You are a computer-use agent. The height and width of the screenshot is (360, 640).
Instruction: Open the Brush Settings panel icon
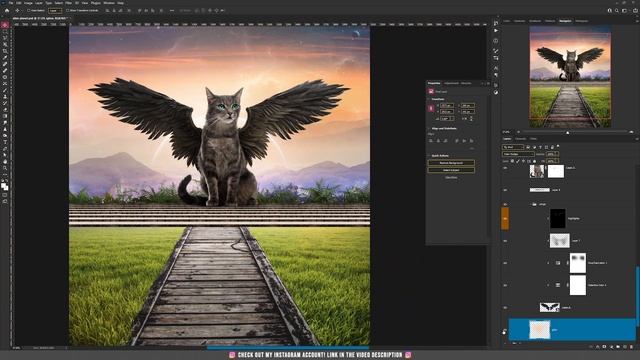(x=496, y=51)
